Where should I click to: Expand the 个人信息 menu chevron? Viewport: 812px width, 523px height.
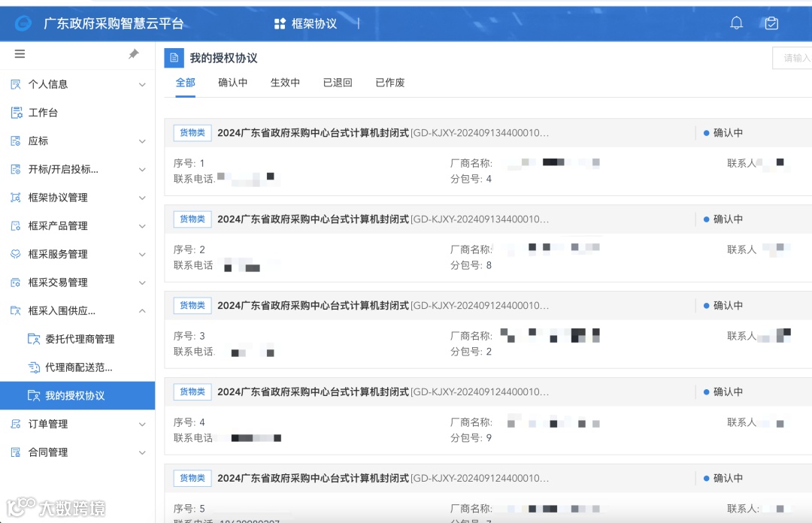[142, 84]
